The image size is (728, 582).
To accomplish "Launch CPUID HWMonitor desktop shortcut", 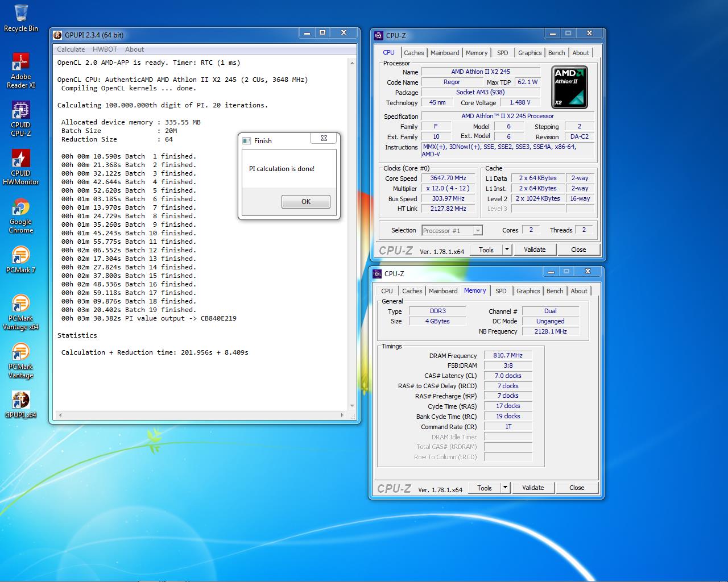I will point(21,167).
